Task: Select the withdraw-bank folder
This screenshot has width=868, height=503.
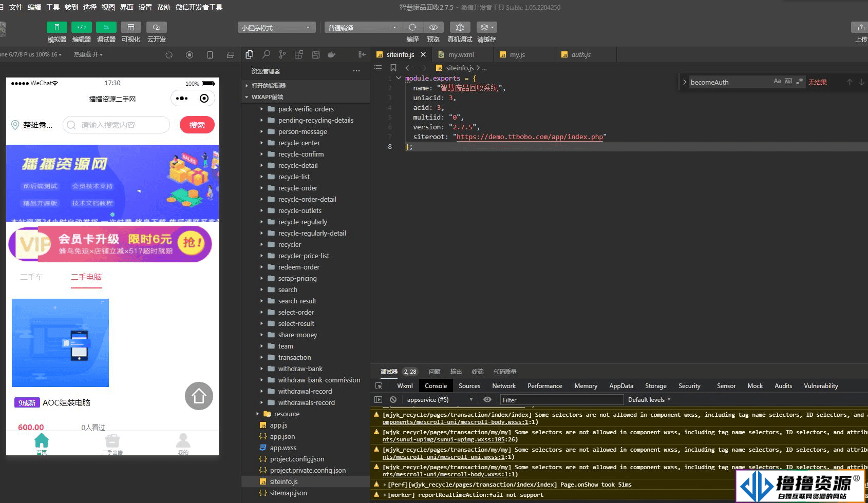Action: coord(306,369)
